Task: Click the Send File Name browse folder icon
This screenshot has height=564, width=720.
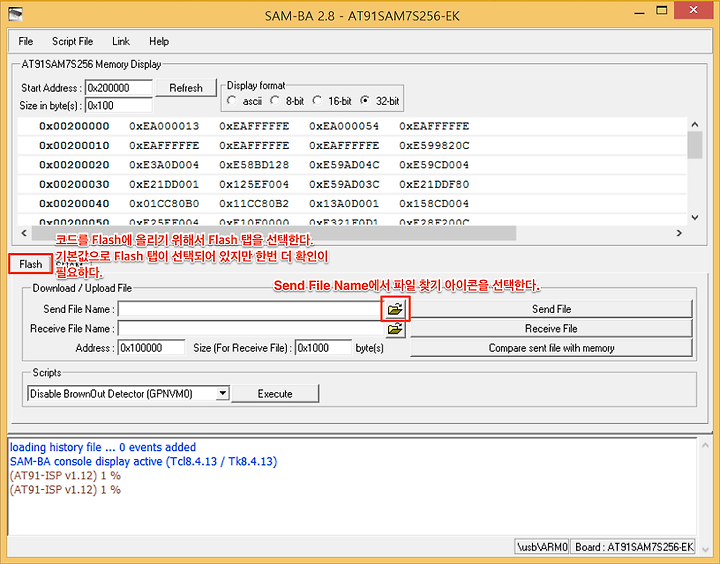Action: pos(395,309)
